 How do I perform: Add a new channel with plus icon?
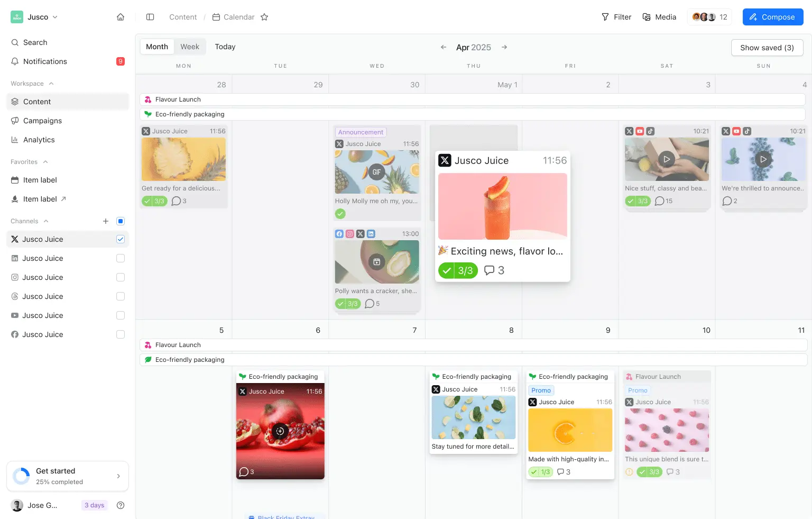coord(106,221)
